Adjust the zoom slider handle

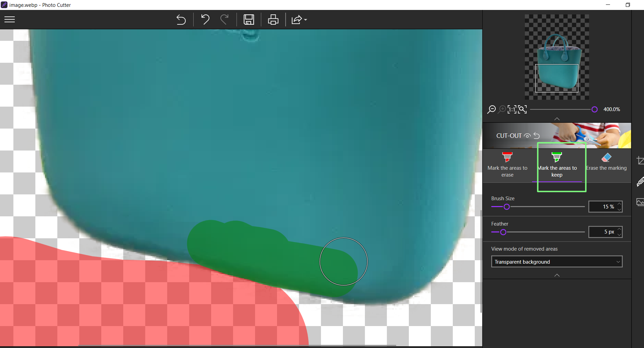point(595,109)
